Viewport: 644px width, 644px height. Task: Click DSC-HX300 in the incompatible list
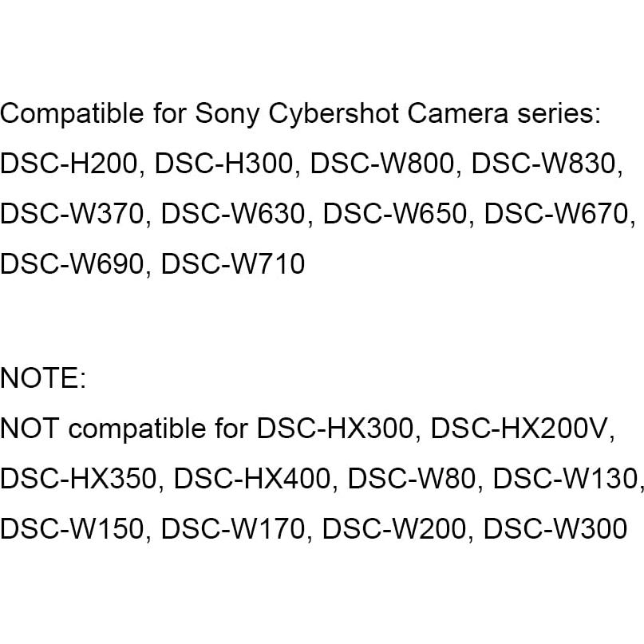point(335,429)
